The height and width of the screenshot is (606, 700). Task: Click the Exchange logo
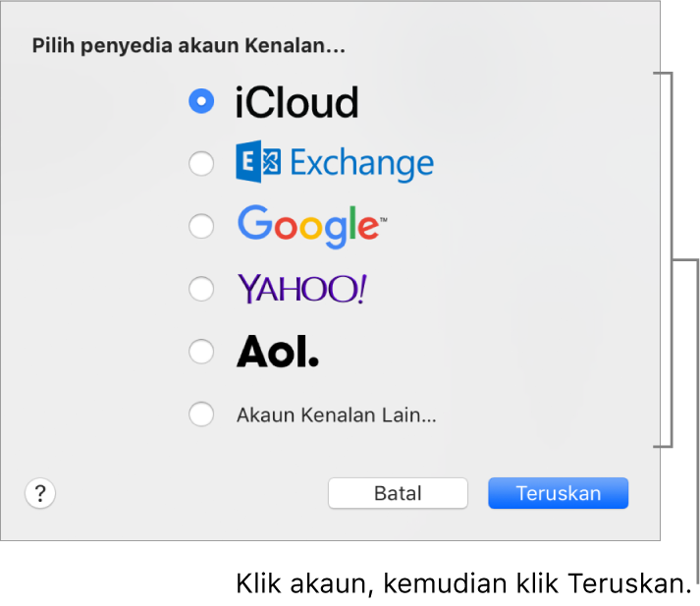click(335, 162)
